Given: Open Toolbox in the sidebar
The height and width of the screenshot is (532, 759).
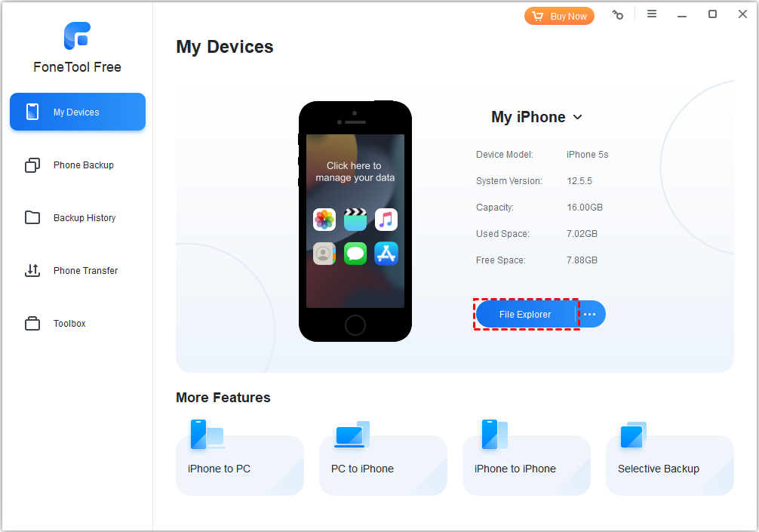Looking at the screenshot, I should point(78,324).
